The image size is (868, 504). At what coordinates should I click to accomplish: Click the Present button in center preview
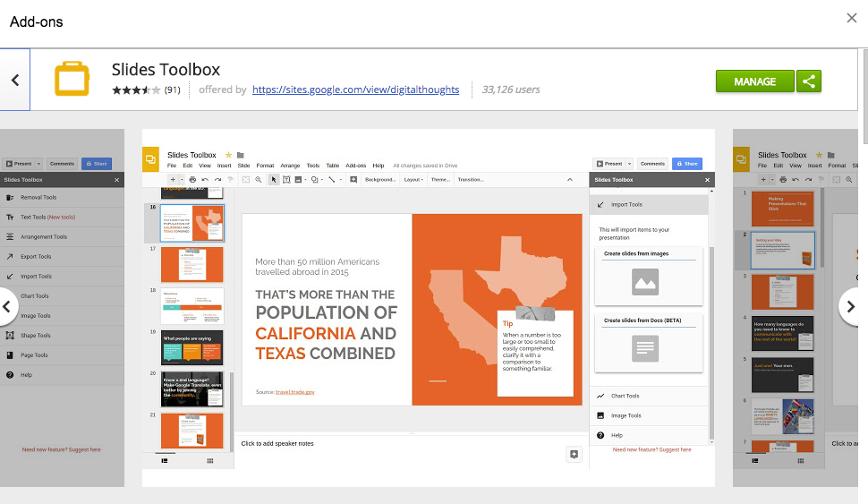(x=609, y=164)
